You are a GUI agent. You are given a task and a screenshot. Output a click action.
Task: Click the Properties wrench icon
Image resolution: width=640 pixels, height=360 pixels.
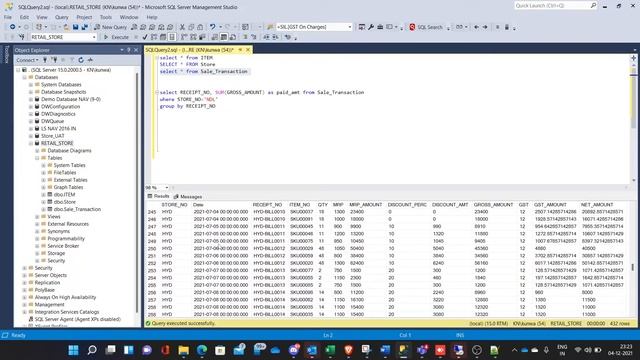tap(371, 27)
